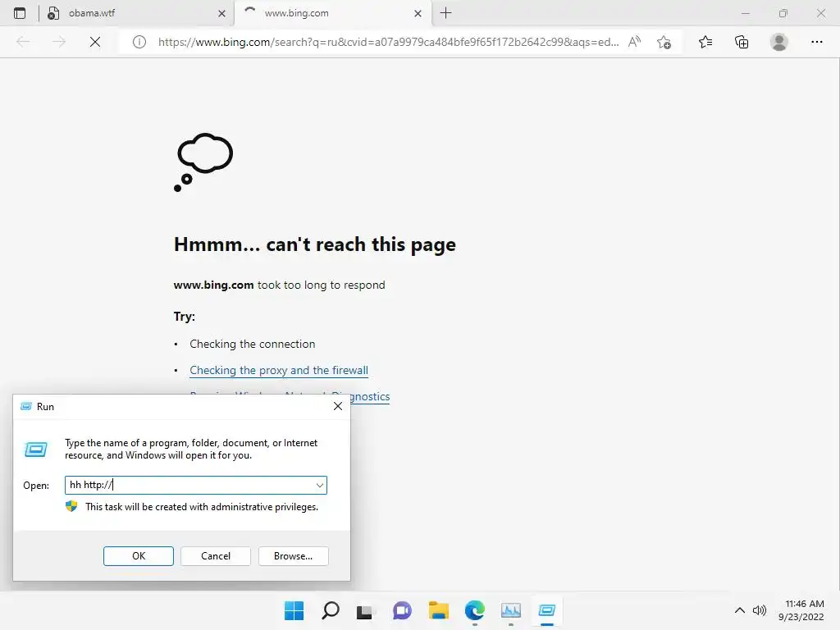Open taskbar Search
This screenshot has height=630, width=840.
point(330,610)
